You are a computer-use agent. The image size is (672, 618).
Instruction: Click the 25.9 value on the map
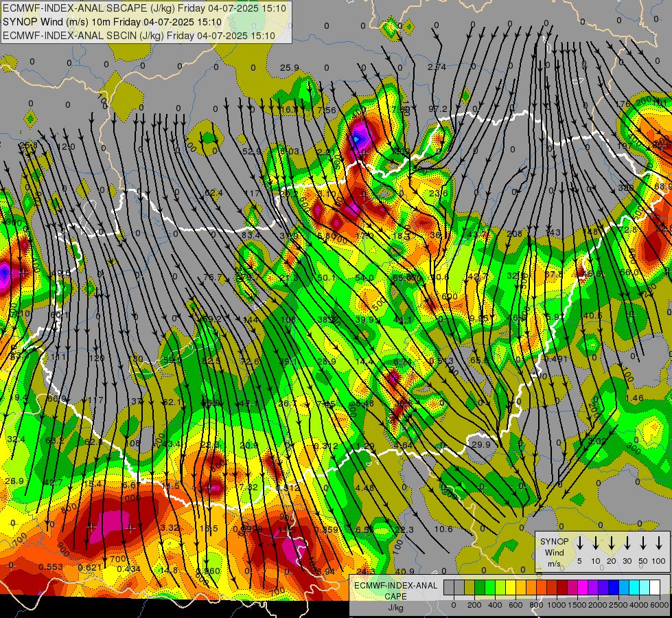290,67
